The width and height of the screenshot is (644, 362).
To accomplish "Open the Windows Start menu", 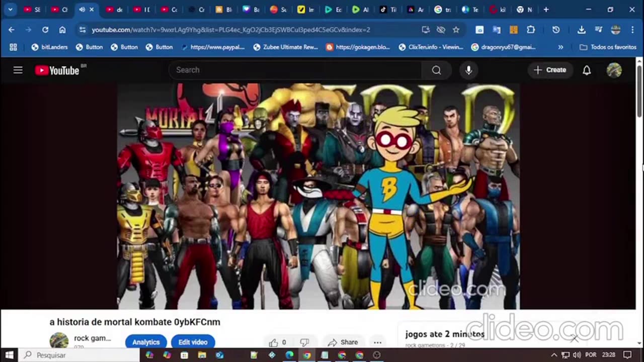I will 9,355.
